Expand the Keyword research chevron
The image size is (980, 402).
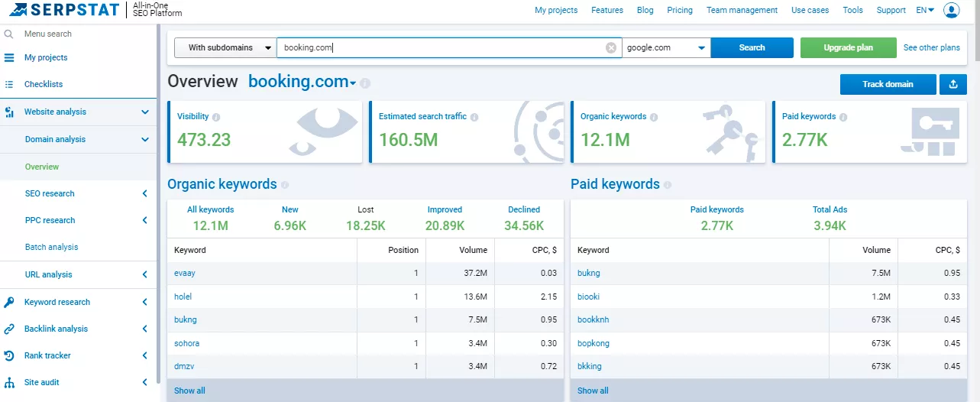(x=144, y=302)
